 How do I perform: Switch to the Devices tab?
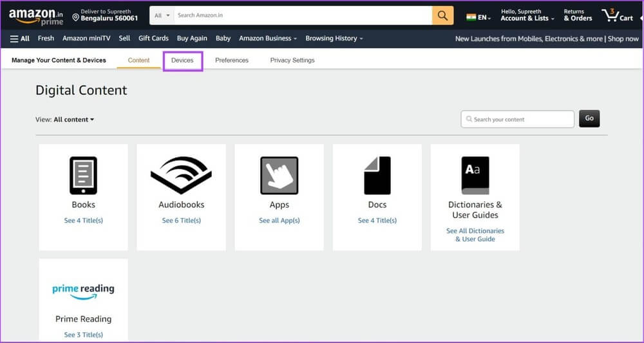pyautogui.click(x=182, y=60)
